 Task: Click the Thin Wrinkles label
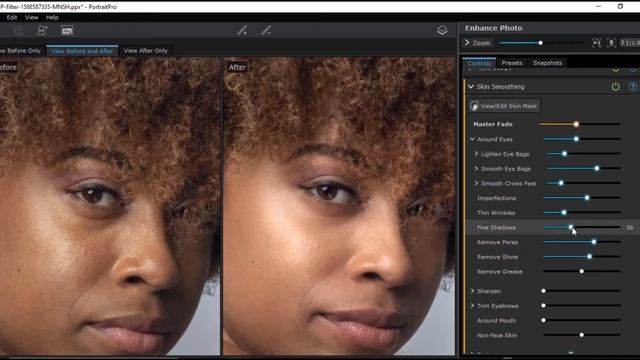496,213
